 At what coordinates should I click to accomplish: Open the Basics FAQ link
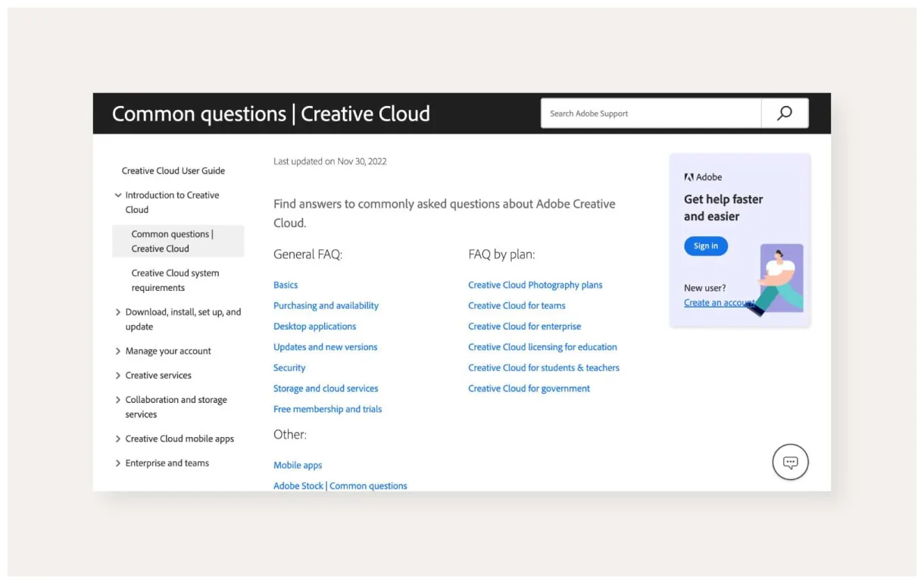[x=286, y=286]
